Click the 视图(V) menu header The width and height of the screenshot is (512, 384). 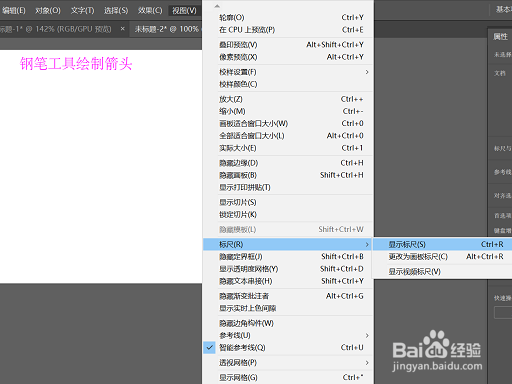tap(184, 10)
